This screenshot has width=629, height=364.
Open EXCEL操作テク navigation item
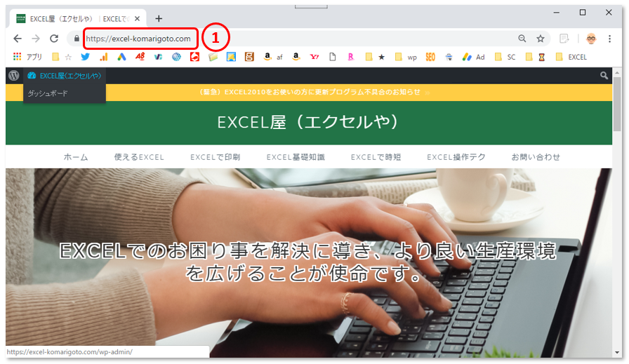pyautogui.click(x=456, y=157)
